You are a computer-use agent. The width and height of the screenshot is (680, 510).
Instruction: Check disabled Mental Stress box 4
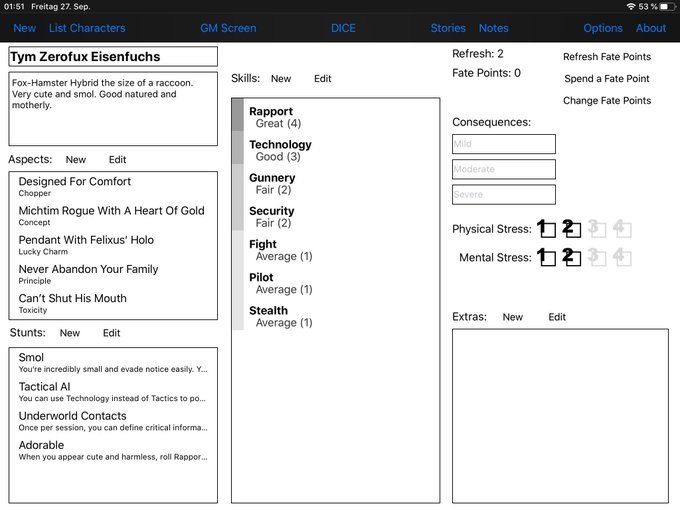pyautogui.click(x=622, y=257)
